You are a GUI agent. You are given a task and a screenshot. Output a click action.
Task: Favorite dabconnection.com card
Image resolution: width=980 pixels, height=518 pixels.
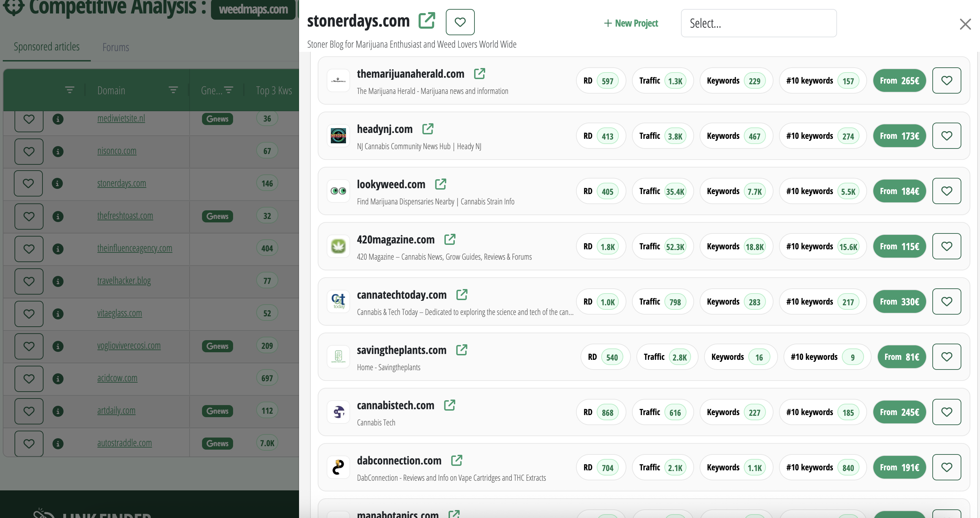tap(947, 467)
